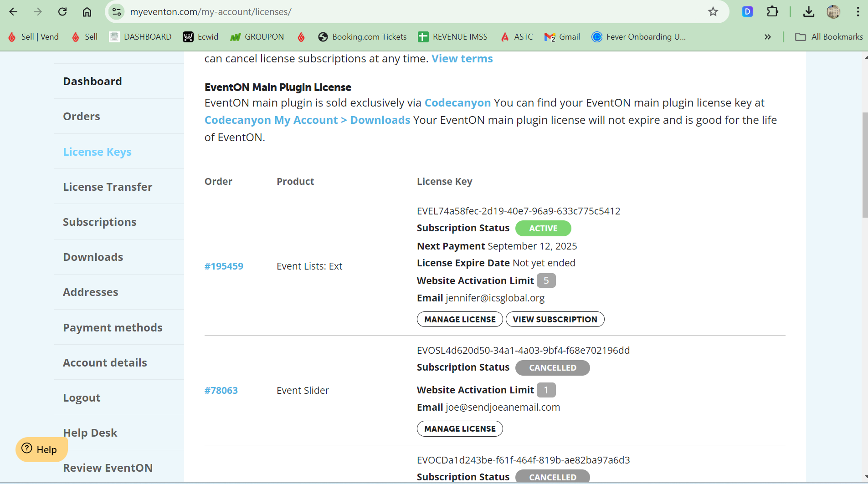Screen dimensions: 868x484
Task: Click the Event Lists: Ext product name
Action: 309,266
